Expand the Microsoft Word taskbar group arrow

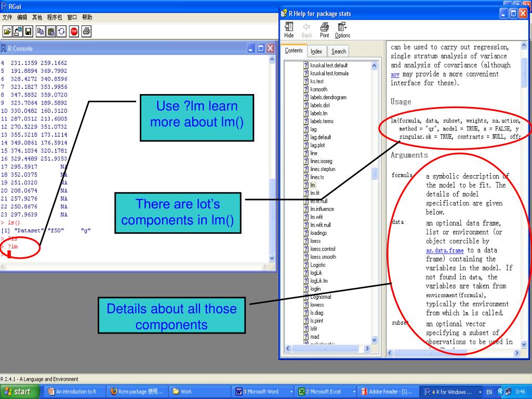[291, 392]
